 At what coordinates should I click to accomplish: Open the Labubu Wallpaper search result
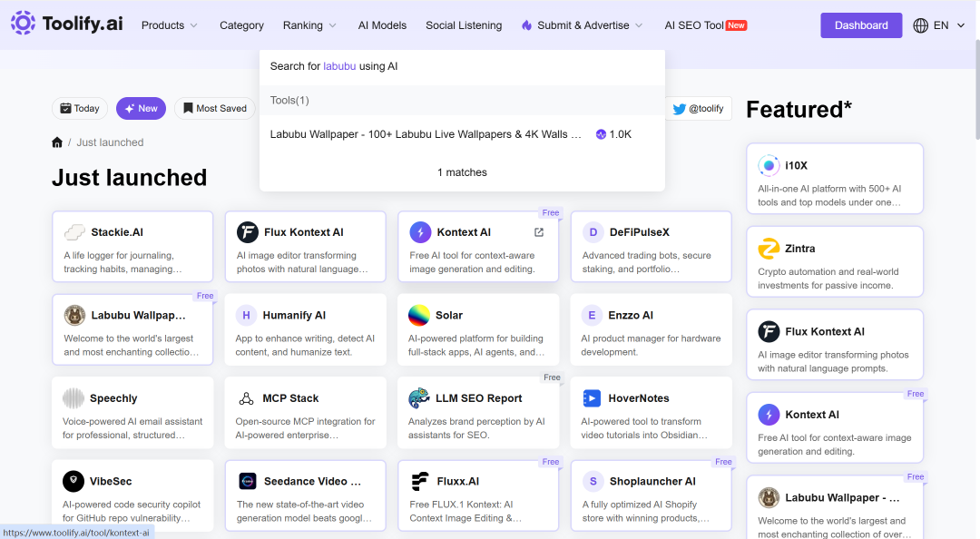click(462, 134)
